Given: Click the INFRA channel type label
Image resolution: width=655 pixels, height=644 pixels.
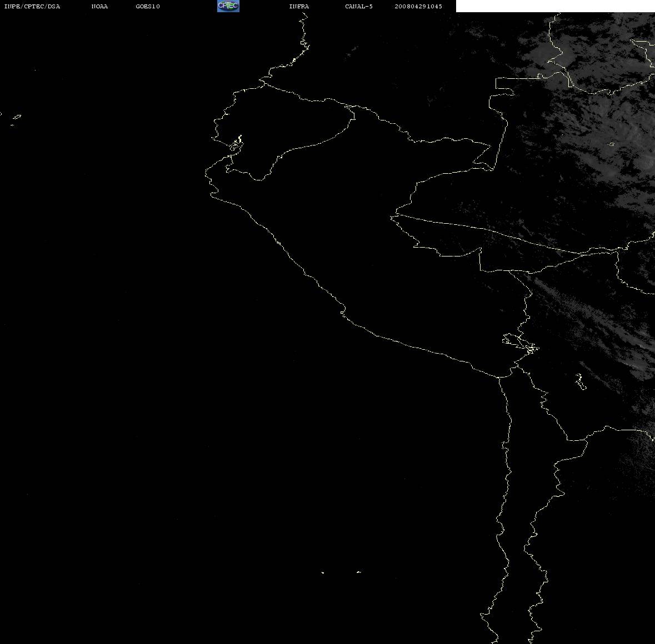Looking at the screenshot, I should pyautogui.click(x=299, y=6).
